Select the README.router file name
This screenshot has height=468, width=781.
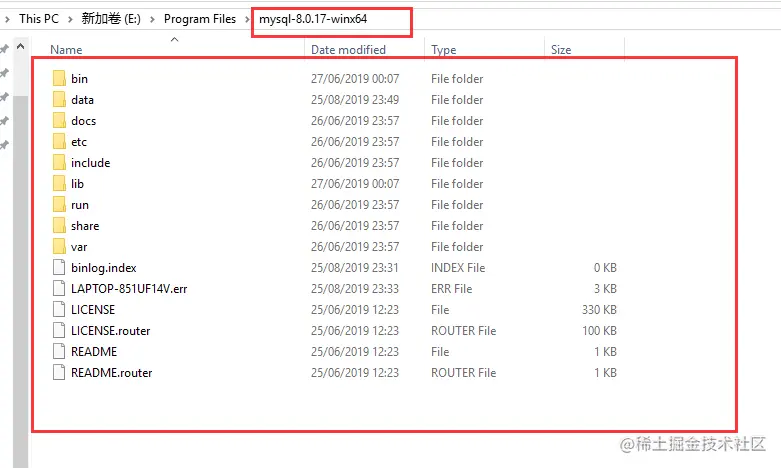tap(112, 372)
